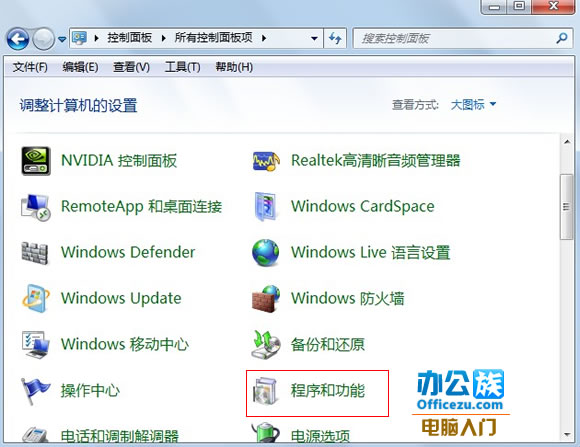Open Realtek高清晰音频管理器 link
The width and height of the screenshot is (580, 447).
tap(375, 161)
